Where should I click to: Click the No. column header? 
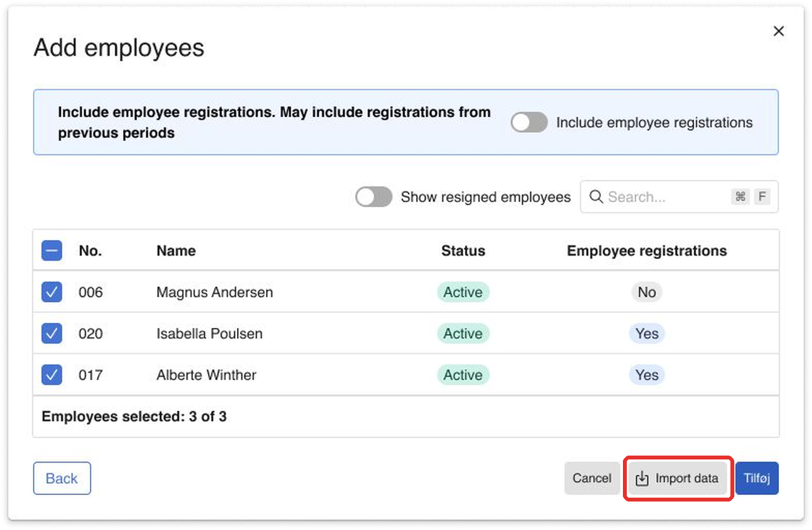point(91,250)
